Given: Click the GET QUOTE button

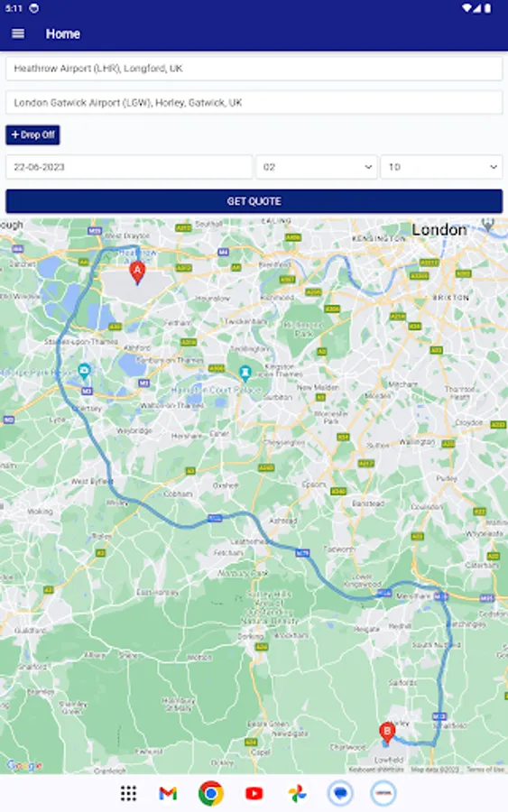Looking at the screenshot, I should tap(254, 201).
